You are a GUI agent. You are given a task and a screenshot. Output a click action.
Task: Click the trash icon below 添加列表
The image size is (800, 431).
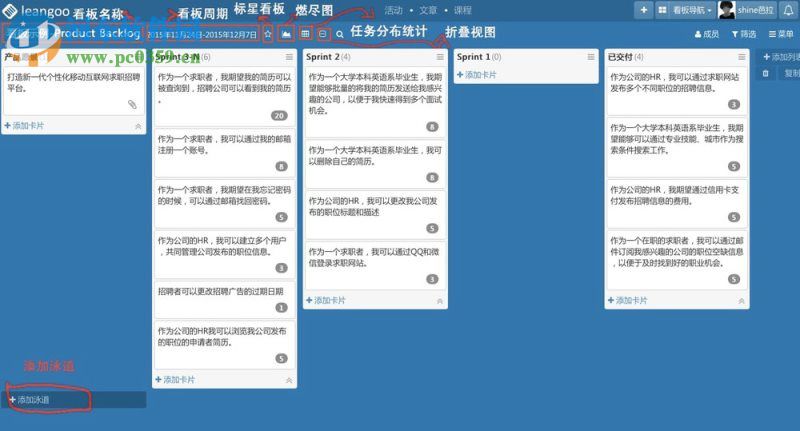[x=765, y=73]
